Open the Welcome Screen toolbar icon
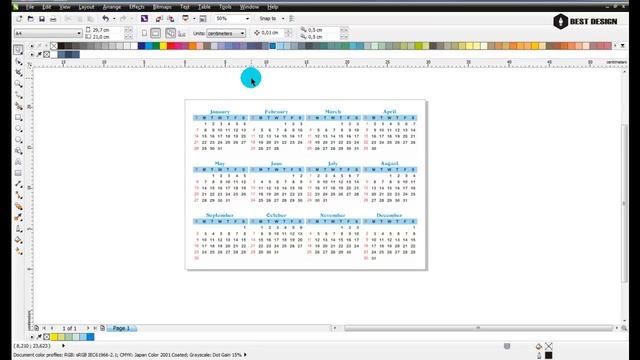 (203, 19)
